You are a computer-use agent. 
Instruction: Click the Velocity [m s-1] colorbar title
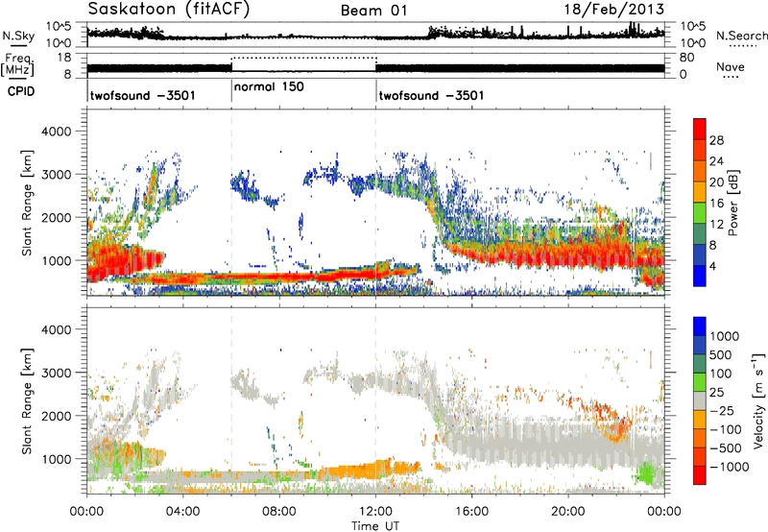click(x=757, y=400)
